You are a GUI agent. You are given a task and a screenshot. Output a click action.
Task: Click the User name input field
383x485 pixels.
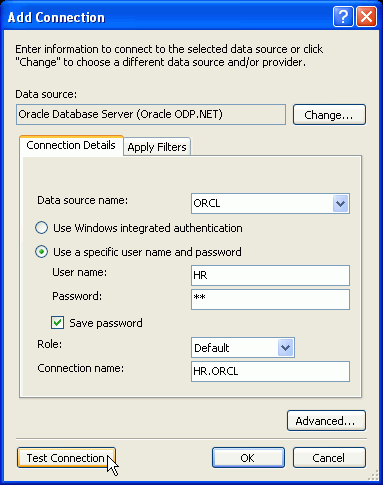tap(270, 275)
